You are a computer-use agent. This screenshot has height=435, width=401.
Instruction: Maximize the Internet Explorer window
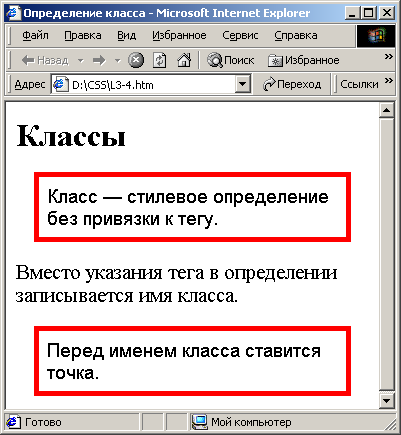tap(369, 13)
